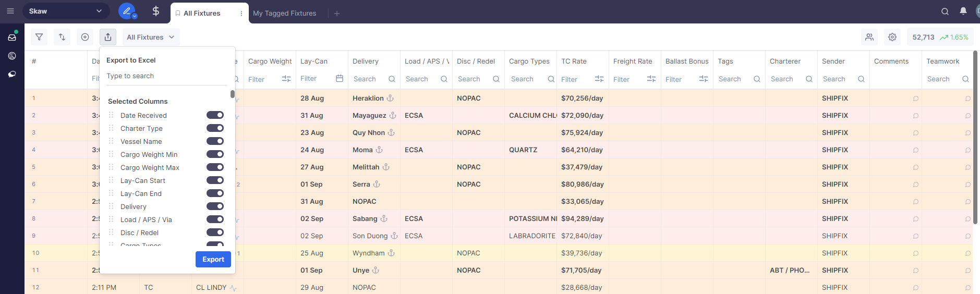Click the filter funnel icon in toolbar
Image resolution: width=980 pixels, height=294 pixels.
click(x=39, y=37)
